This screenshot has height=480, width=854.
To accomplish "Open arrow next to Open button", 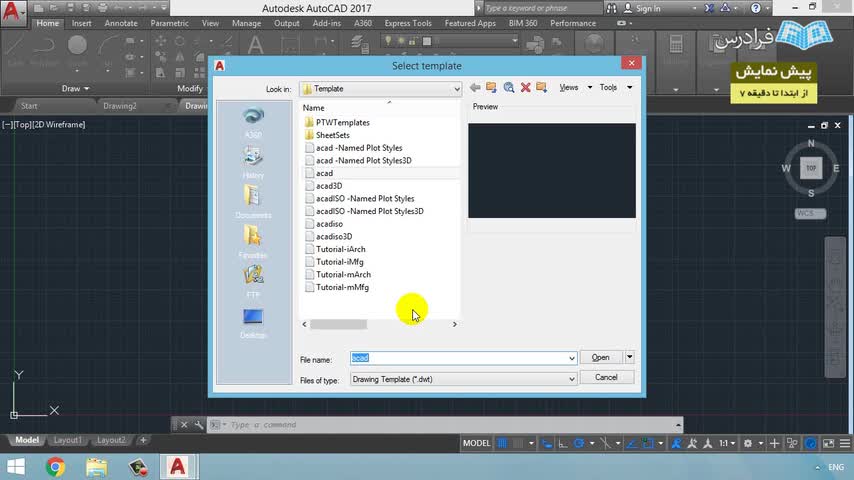I will [x=630, y=357].
